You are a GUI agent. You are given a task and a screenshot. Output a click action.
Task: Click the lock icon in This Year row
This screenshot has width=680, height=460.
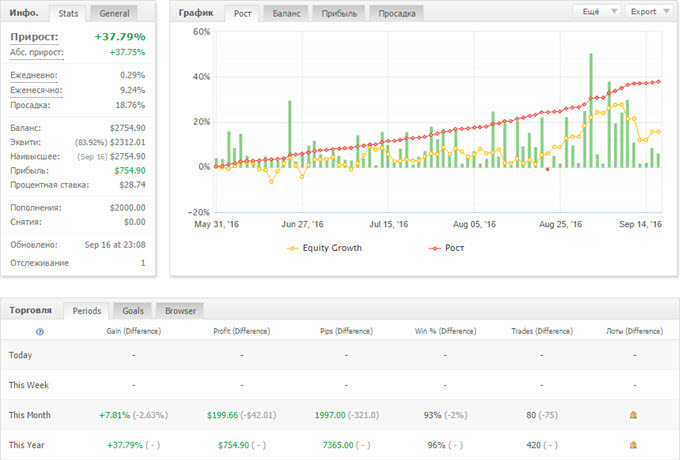[633, 445]
